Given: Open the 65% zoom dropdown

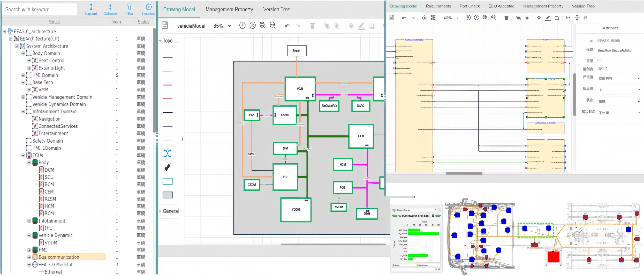Looking at the screenshot, I should pyautogui.click(x=229, y=26).
